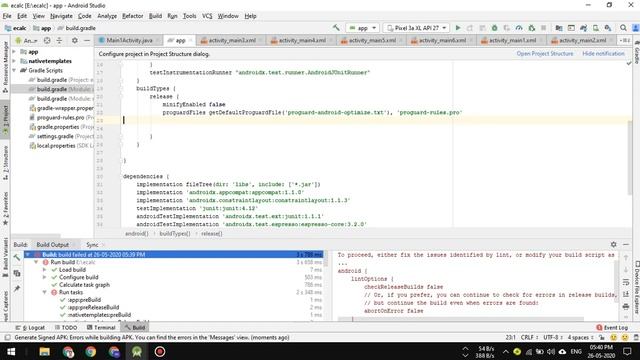Screen dimensions: 640x360
Task: Open the TODO tool window
Action: click(66, 327)
